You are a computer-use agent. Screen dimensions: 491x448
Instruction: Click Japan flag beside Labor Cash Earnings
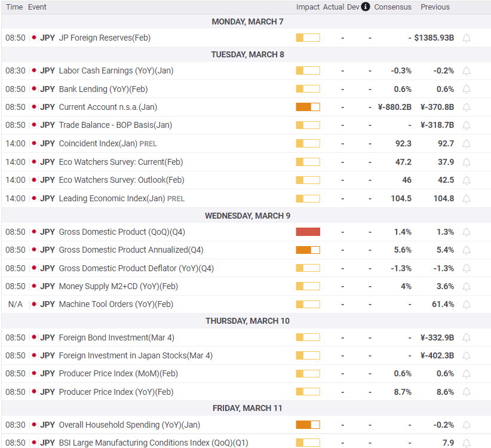coord(33,71)
